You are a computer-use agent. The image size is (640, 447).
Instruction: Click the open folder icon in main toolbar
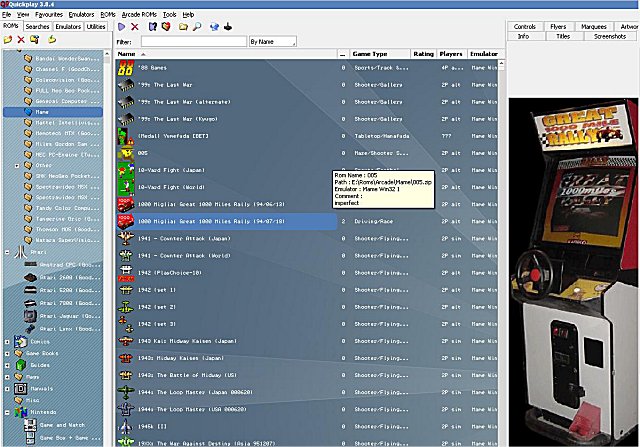tap(182, 27)
